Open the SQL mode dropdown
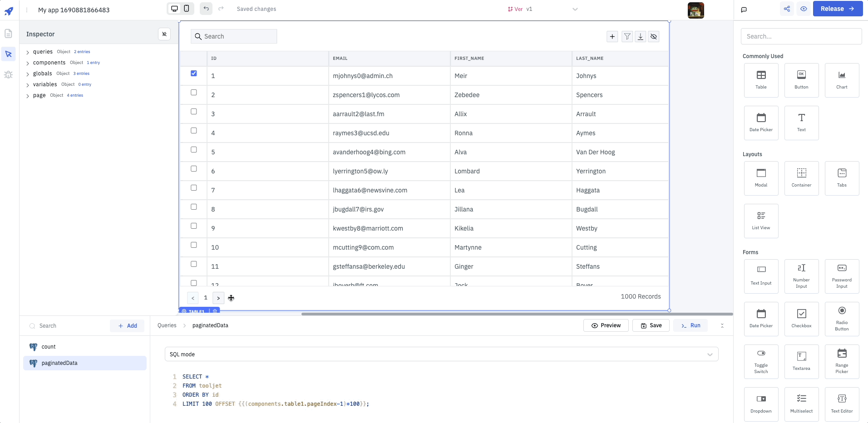868x423 pixels. tap(441, 354)
